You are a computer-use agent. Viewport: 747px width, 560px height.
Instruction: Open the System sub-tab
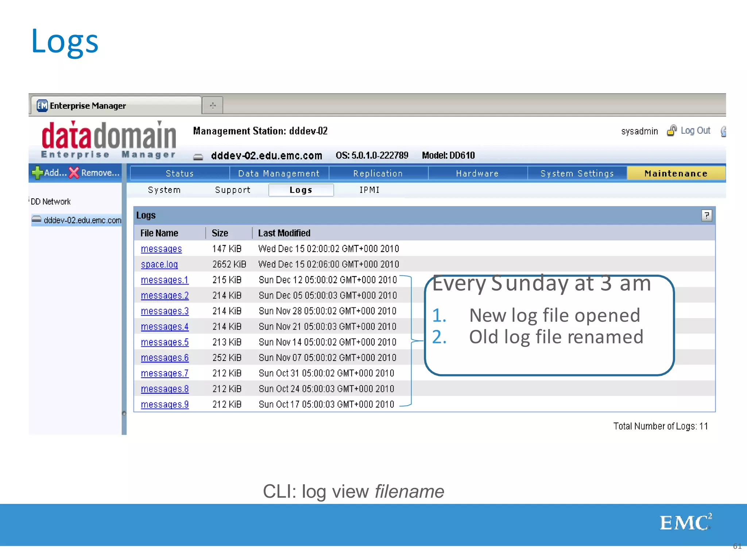164,190
